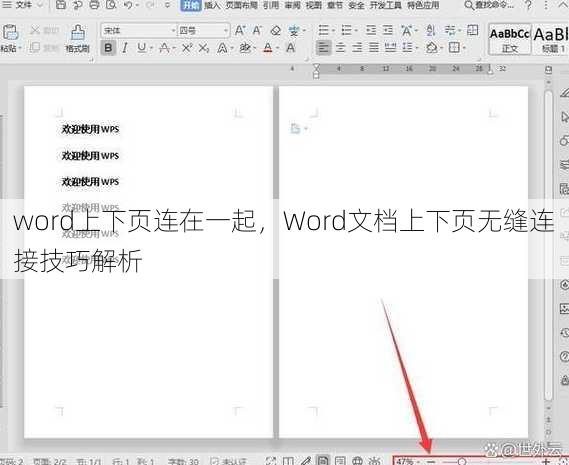Click the Print icon in quick access toolbar
569x465 pixels.
[x=94, y=5]
